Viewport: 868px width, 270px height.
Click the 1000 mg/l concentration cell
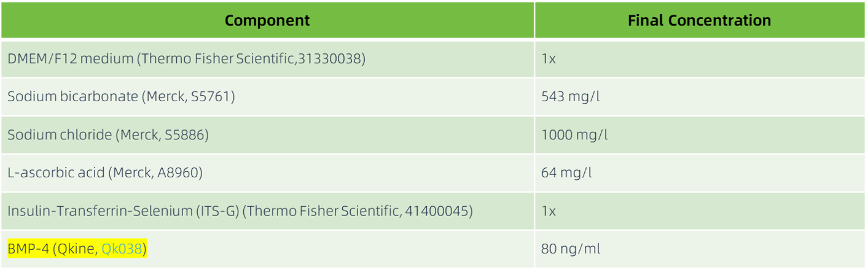[574, 135]
